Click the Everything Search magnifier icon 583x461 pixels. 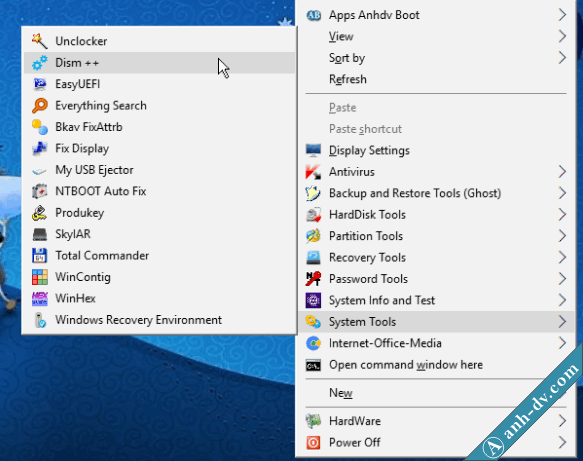39,106
